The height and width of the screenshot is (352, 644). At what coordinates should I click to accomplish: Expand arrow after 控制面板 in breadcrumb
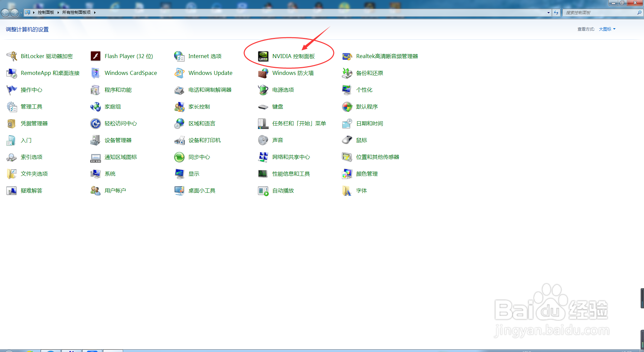pos(58,12)
